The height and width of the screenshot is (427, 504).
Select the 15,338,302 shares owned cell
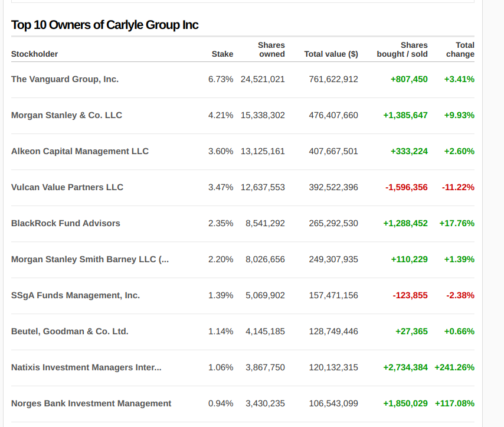point(263,115)
